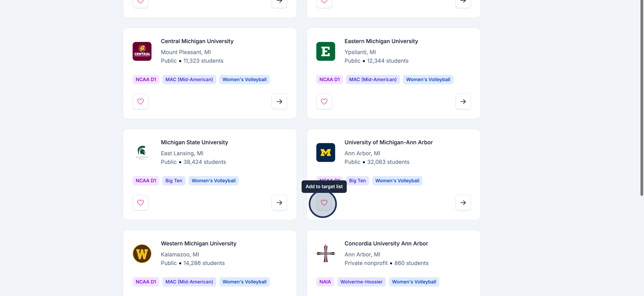The width and height of the screenshot is (644, 296).
Task: Favorite Central Michigan University with heart icon
Action: pos(140,102)
